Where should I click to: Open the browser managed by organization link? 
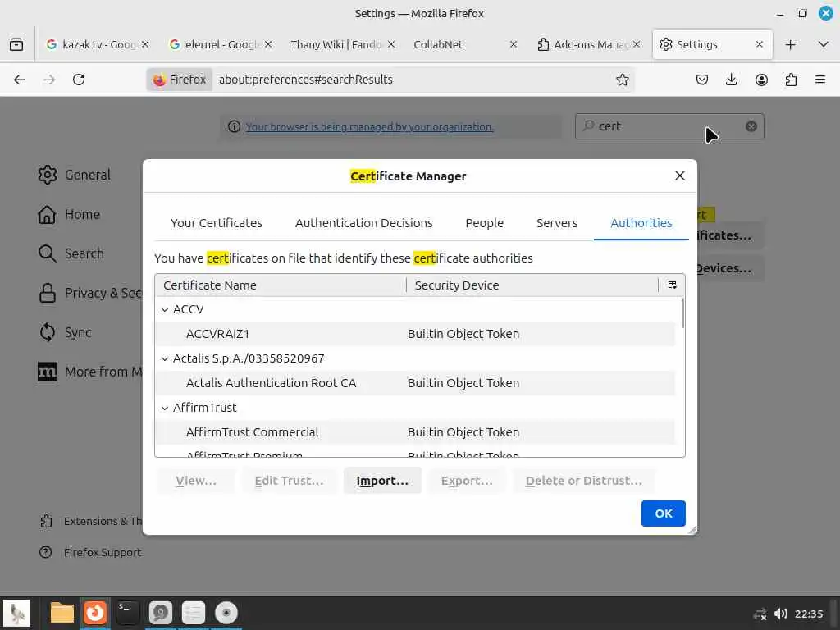pyautogui.click(x=370, y=127)
